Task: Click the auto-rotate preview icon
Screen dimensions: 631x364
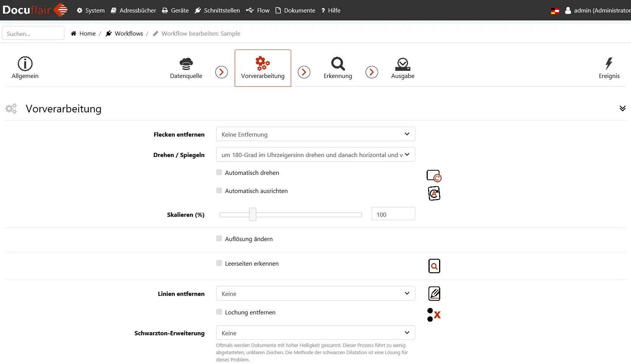Action: [434, 176]
